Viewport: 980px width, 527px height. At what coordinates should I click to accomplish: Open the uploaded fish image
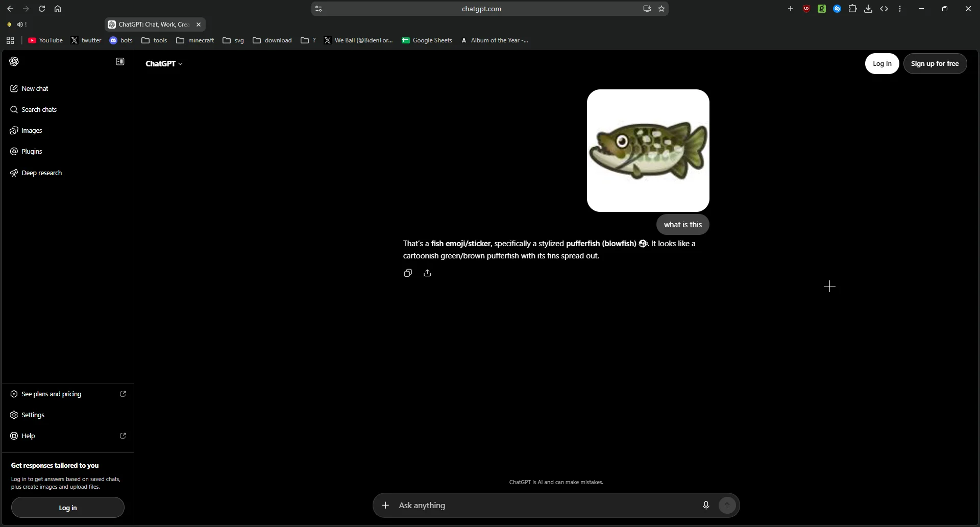(648, 151)
